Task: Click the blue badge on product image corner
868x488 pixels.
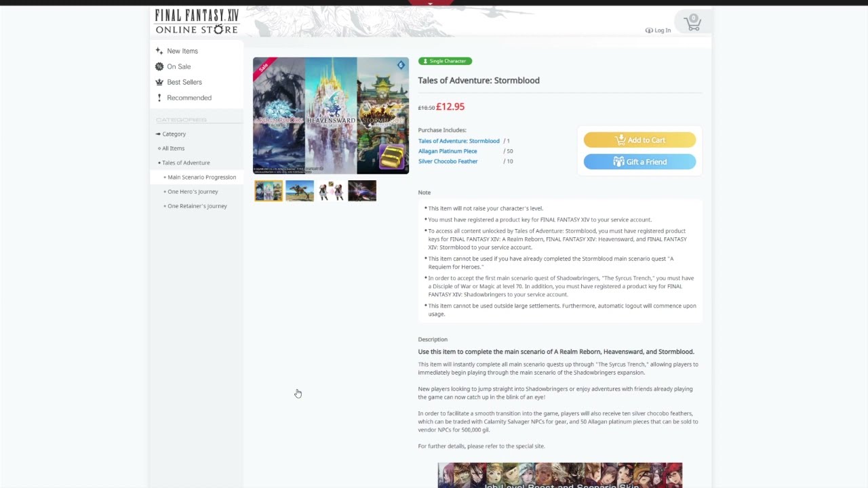Action: (401, 65)
